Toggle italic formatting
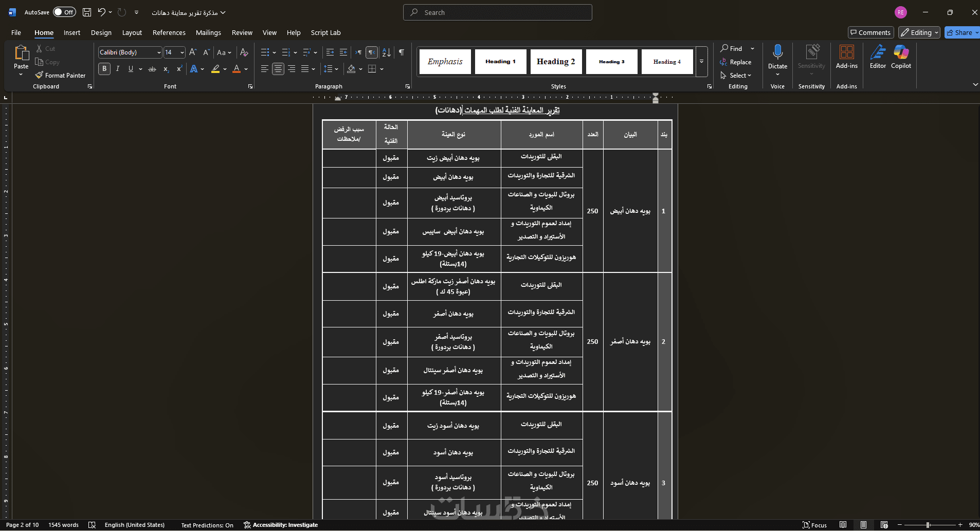 (x=118, y=69)
